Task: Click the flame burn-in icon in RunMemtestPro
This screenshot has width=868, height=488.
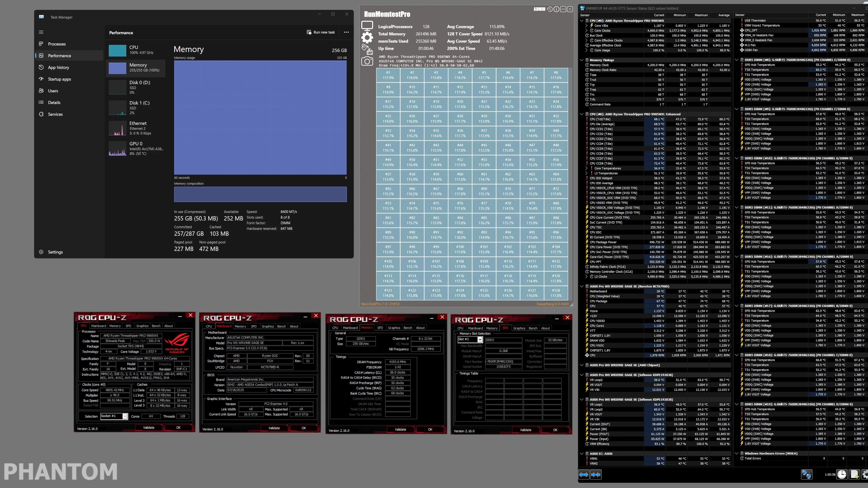Action: pyautogui.click(x=370, y=51)
